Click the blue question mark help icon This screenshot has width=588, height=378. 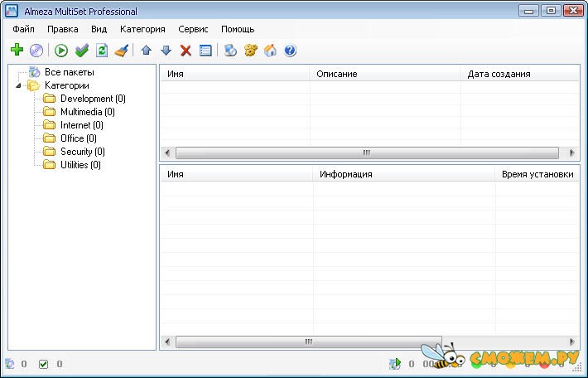coord(290,51)
